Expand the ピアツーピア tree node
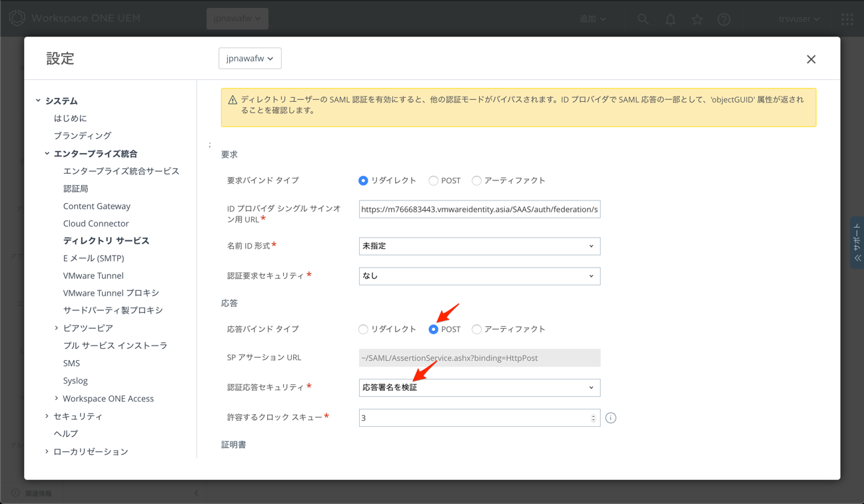864x504 pixels. 57,328
